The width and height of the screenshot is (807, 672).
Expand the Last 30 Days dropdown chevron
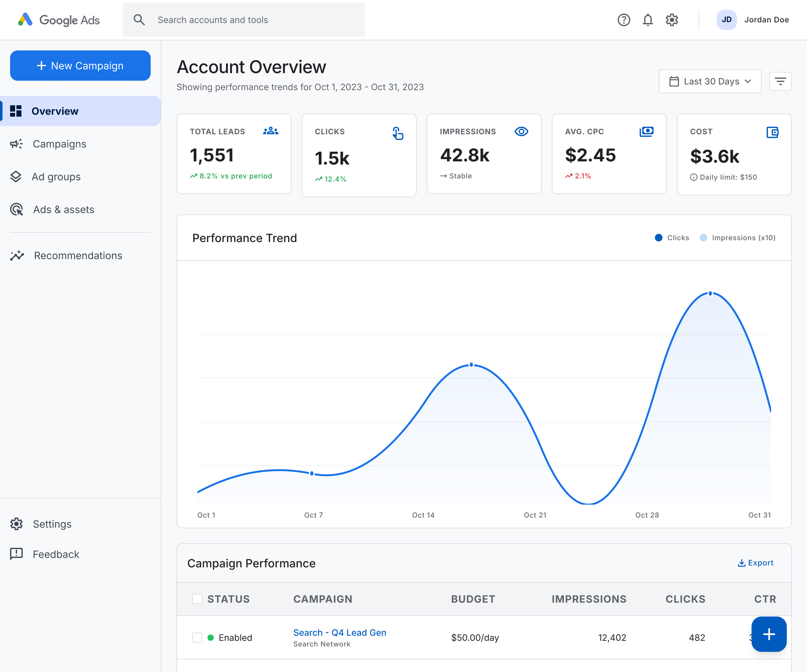pos(747,81)
